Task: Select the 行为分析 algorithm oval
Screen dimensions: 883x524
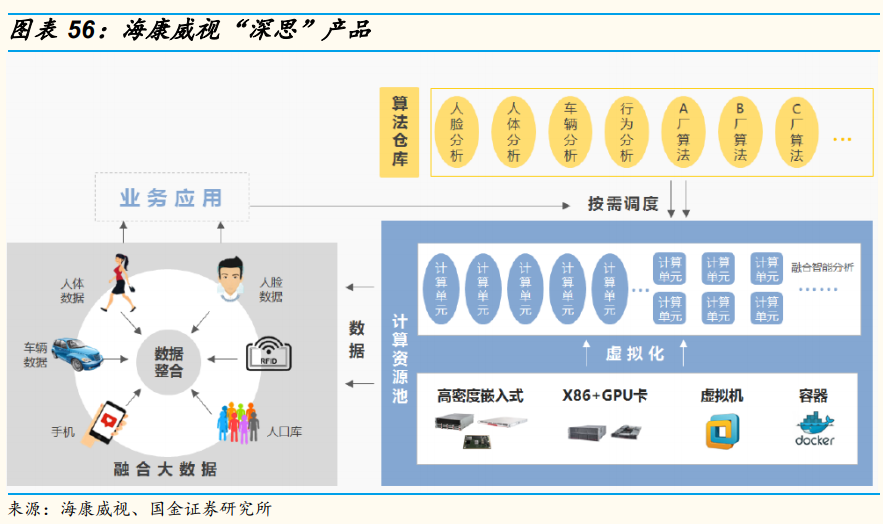Action: [x=627, y=132]
